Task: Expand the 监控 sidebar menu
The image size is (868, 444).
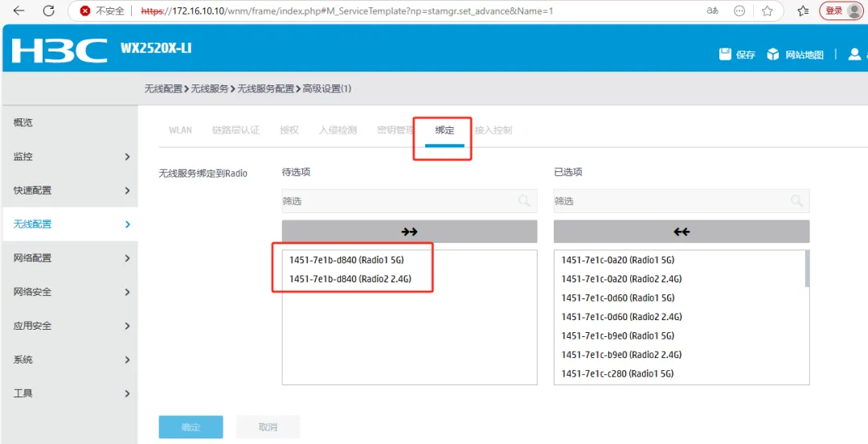Action: click(x=70, y=156)
